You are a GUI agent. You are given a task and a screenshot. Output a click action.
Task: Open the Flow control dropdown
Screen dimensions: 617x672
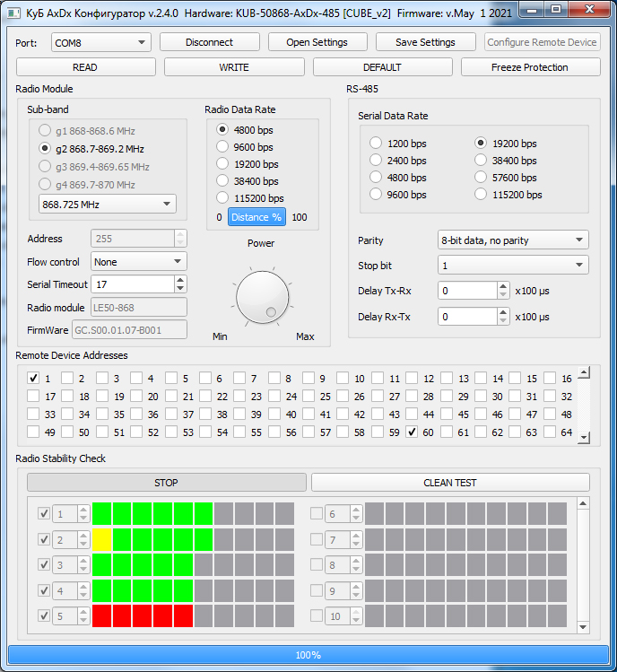click(x=138, y=261)
